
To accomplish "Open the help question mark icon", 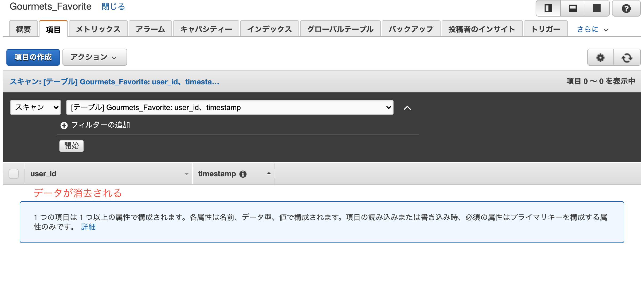I will pyautogui.click(x=626, y=9).
